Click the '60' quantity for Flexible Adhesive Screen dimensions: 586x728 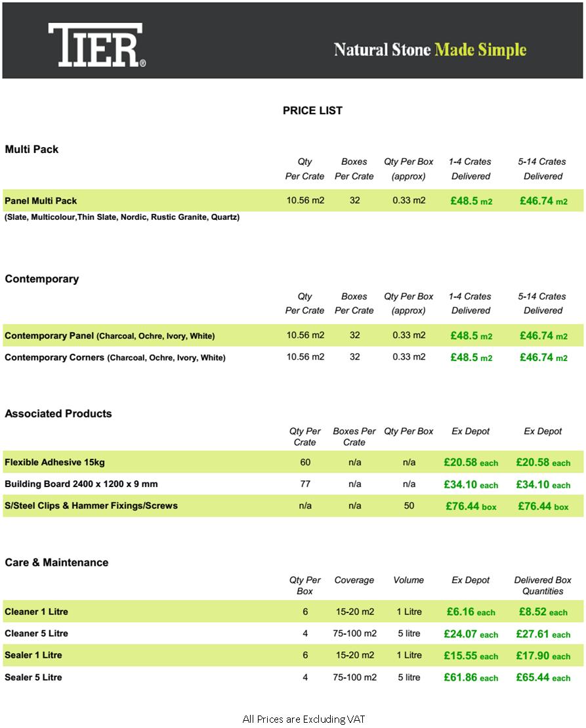click(x=305, y=462)
